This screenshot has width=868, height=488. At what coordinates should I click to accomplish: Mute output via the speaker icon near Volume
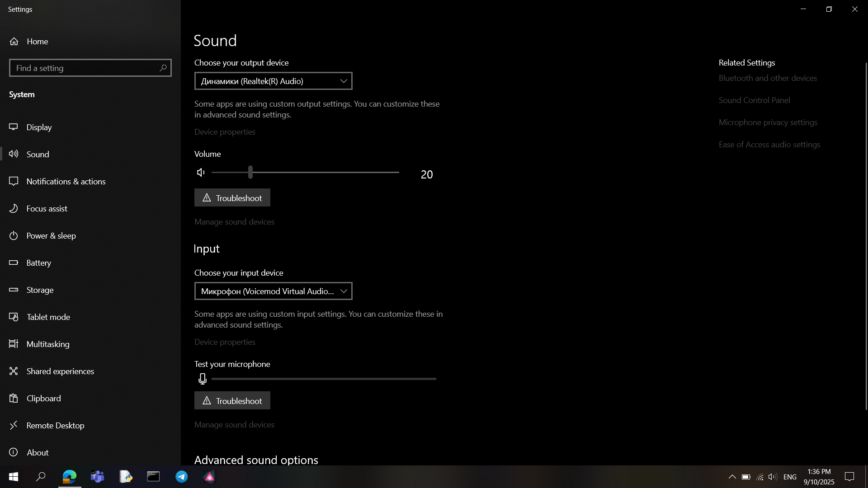(200, 172)
